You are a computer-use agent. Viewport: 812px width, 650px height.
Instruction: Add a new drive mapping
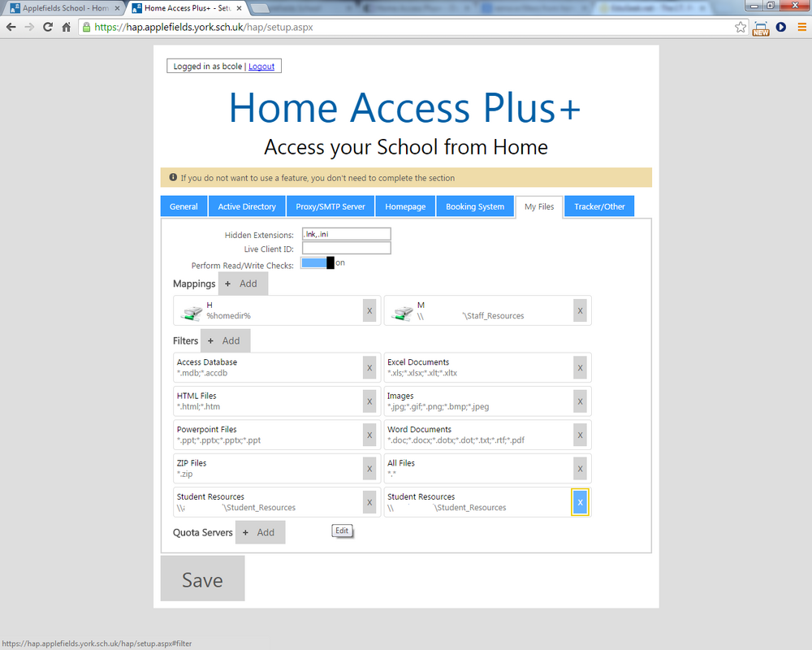click(x=243, y=284)
